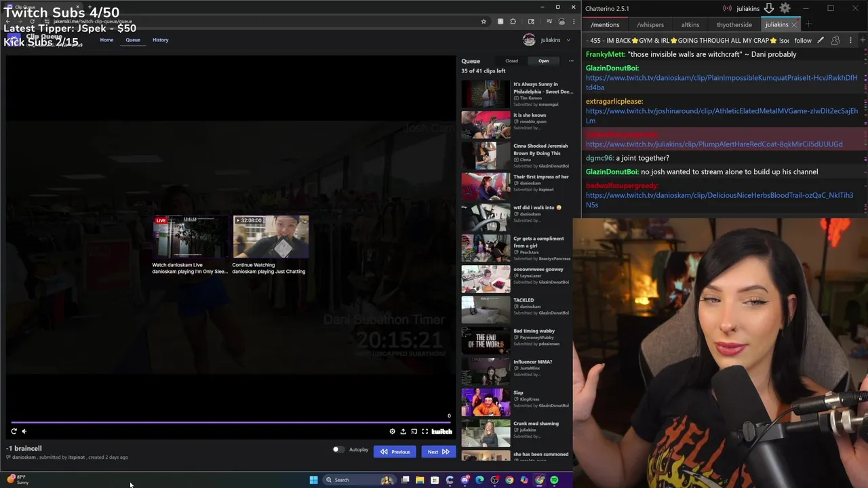
Task: Open Chatterino settings gear
Action: [x=785, y=8]
